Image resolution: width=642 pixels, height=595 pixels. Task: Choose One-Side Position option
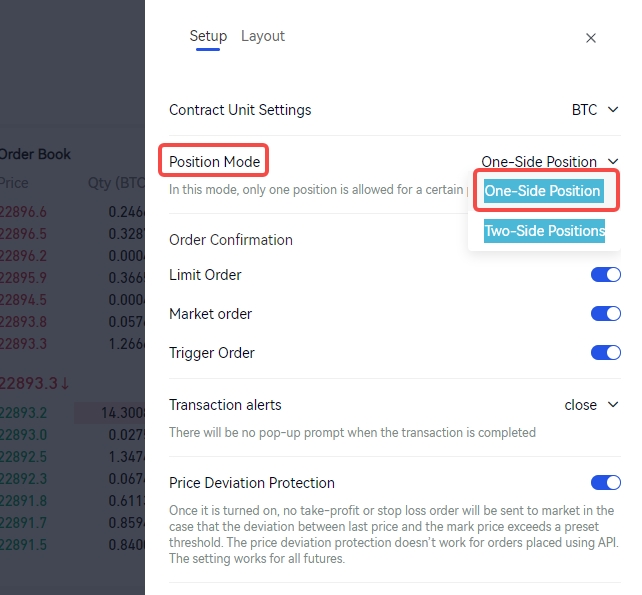coord(543,191)
